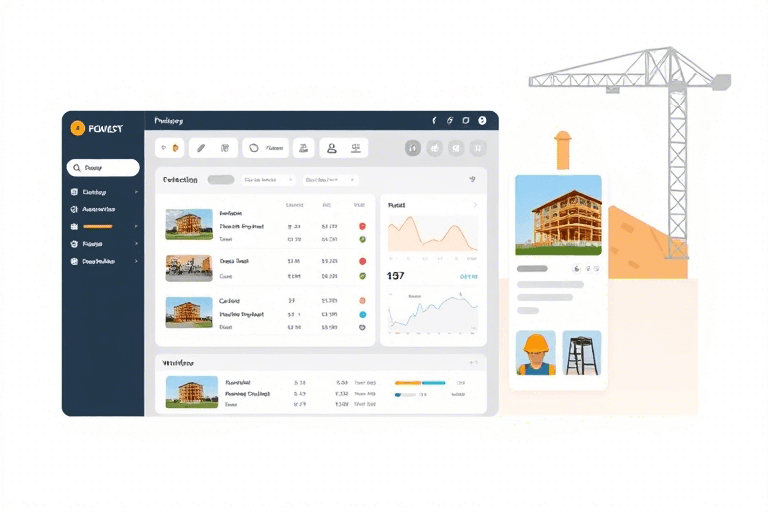Select the pencil edit tool in the toolbar
Screen dimensions: 768x512
click(201, 148)
